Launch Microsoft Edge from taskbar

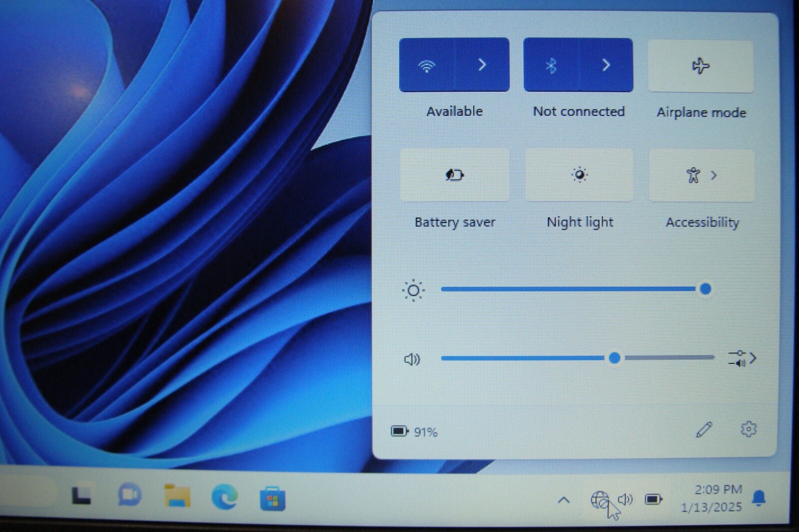tap(225, 497)
